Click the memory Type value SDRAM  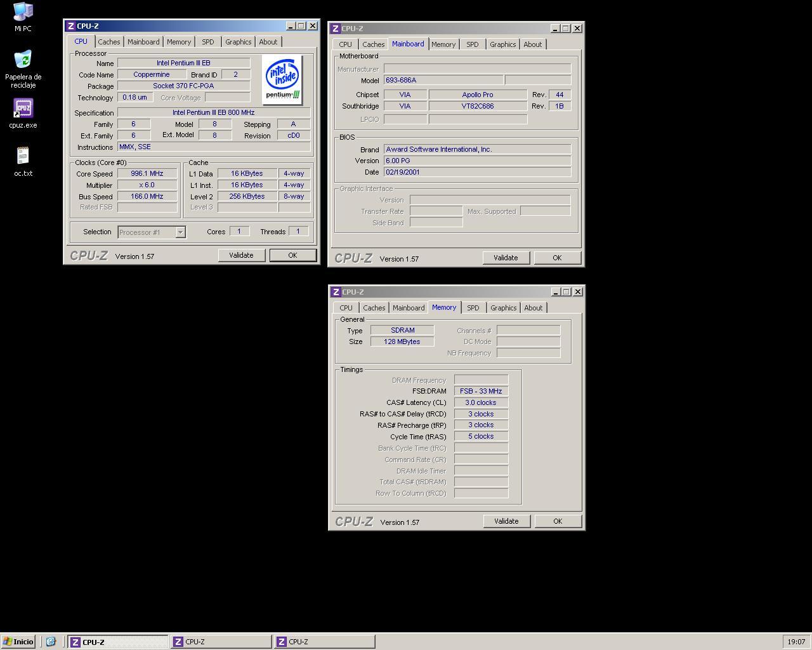point(402,331)
